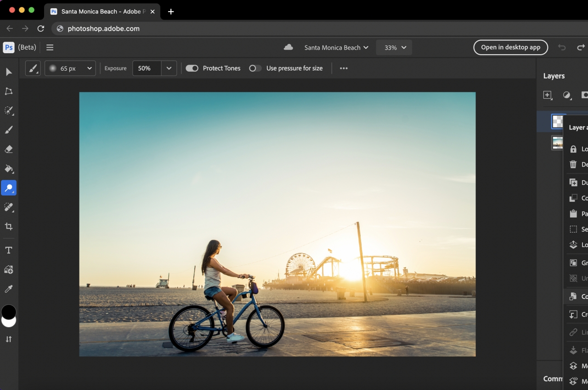Screen dimensions: 588x390
Task: Activate the Type text tool
Action: click(9, 250)
